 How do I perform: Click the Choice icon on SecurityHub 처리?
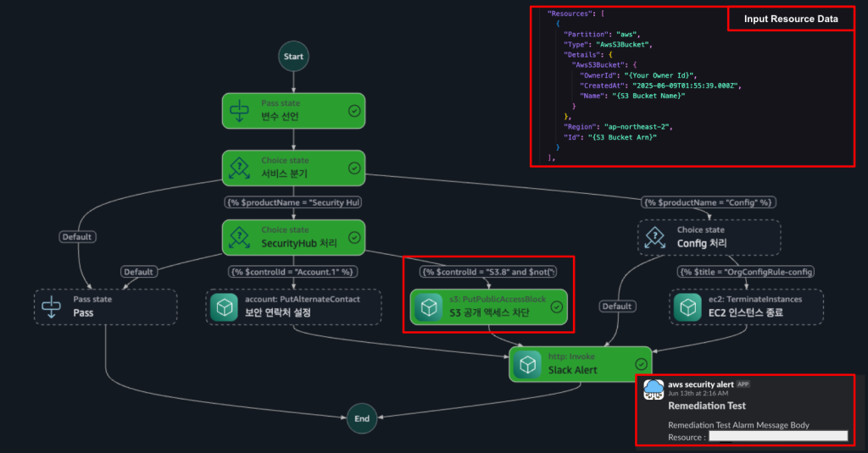click(239, 238)
